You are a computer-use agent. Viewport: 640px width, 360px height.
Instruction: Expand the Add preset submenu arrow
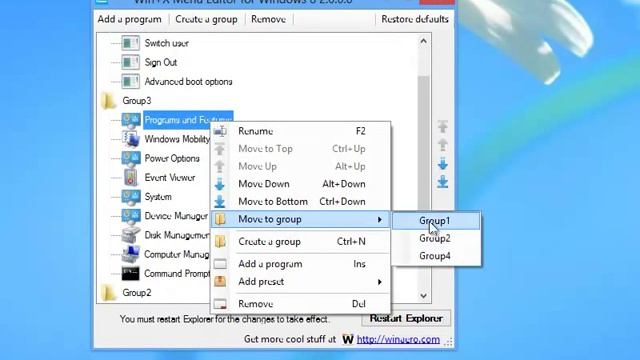(380, 282)
